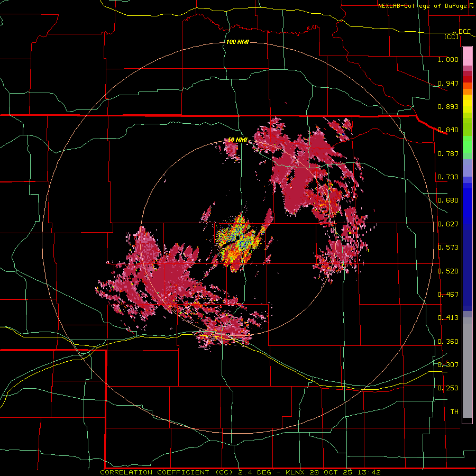Click the 0.733 scale value
Screen dimensions: 476x476
pyautogui.click(x=448, y=177)
